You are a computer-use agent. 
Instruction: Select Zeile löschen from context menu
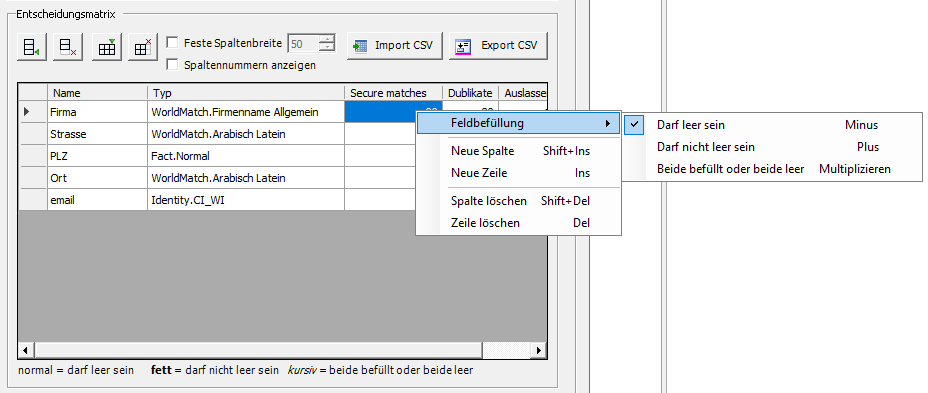[518, 223]
